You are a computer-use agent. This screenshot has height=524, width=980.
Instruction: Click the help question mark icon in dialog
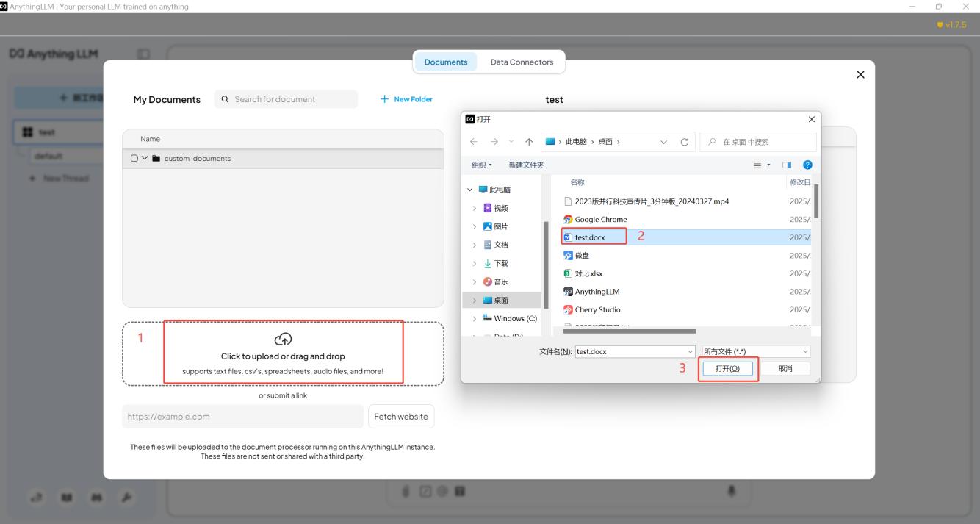pos(807,165)
